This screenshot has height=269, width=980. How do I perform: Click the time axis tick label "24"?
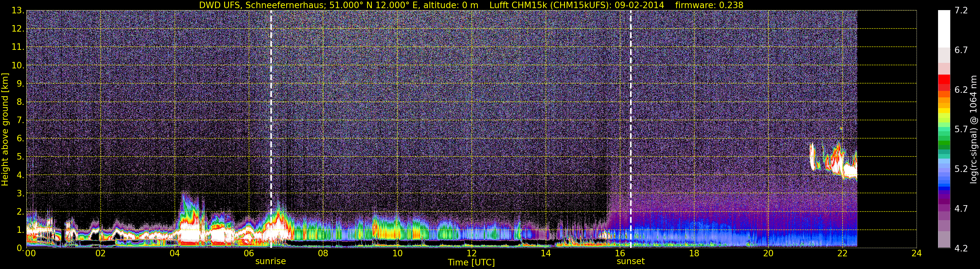coord(917,254)
